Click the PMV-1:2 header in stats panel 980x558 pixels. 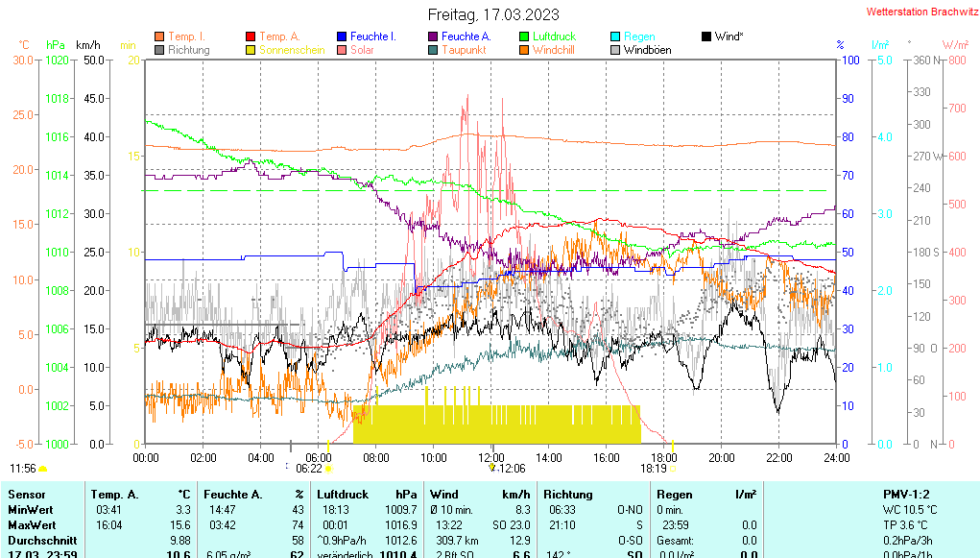click(908, 494)
